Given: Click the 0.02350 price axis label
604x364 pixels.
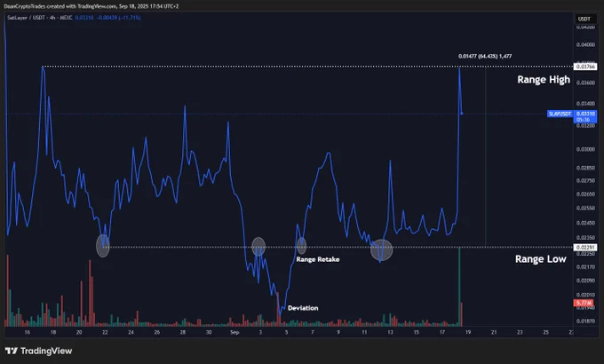Looking at the screenshot, I should 585,238.
